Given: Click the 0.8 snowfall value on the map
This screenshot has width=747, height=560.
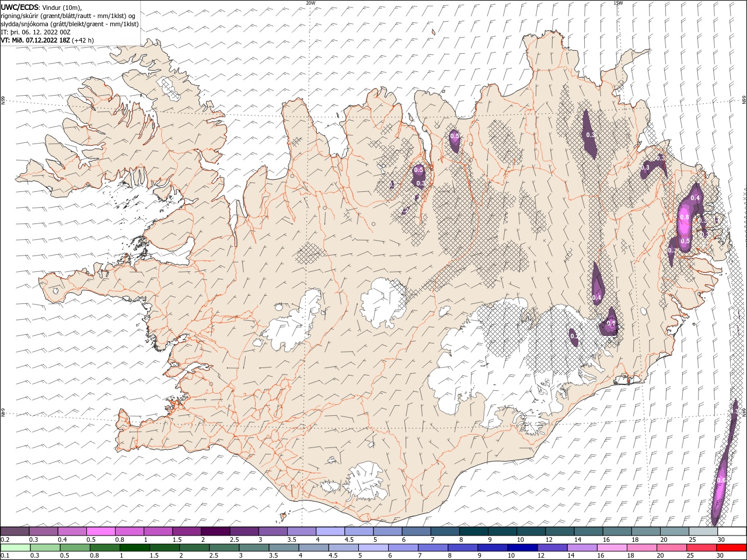Looking at the screenshot, I should point(685,218).
